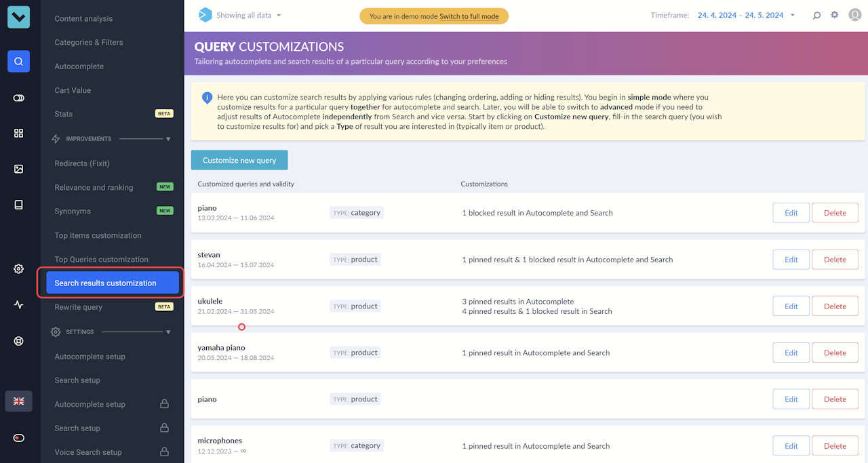868x463 pixels.
Task: Click the Customized queries and validity header
Action: tap(245, 184)
